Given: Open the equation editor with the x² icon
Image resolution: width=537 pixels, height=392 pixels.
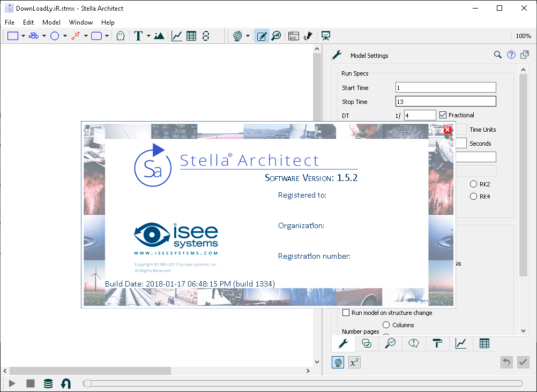Looking at the screenshot, I should 354,363.
